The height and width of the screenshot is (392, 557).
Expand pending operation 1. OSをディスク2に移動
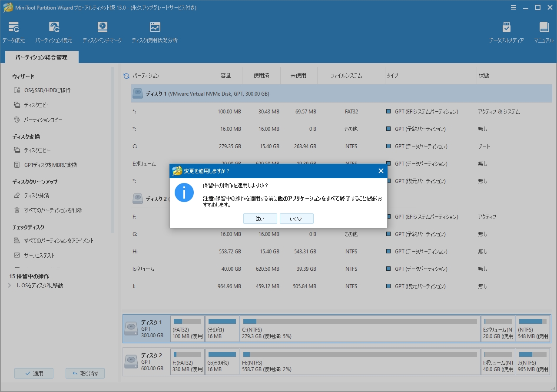tap(10, 286)
